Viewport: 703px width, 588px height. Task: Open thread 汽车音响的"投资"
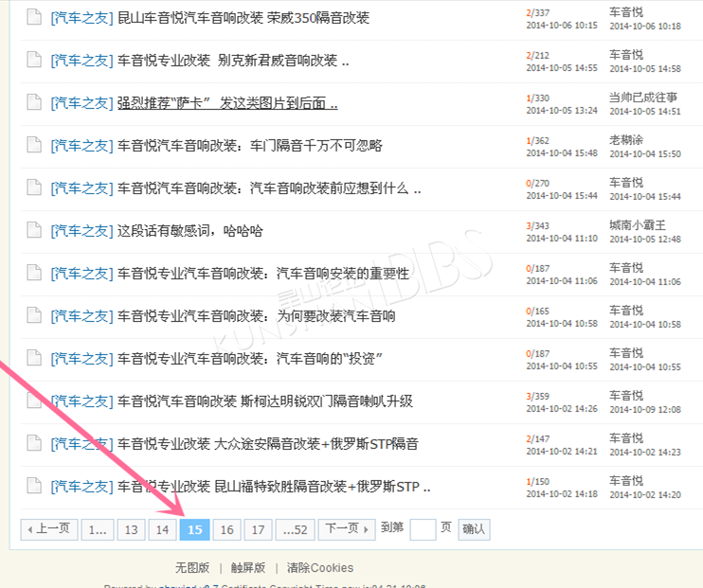coord(250,358)
